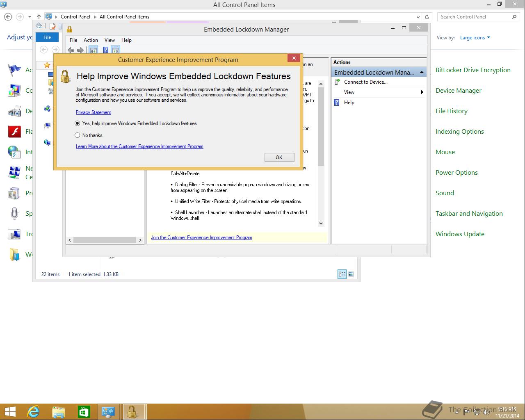This screenshot has width=525, height=420.
Task: Open recent locations dropdown in Control Panel
Action: coord(30,17)
